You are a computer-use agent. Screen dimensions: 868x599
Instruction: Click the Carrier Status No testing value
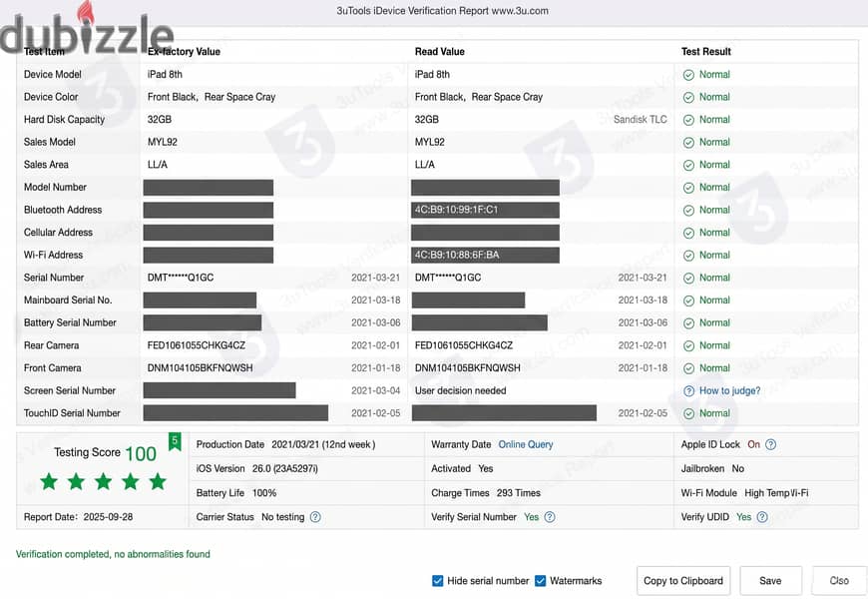[x=283, y=517]
